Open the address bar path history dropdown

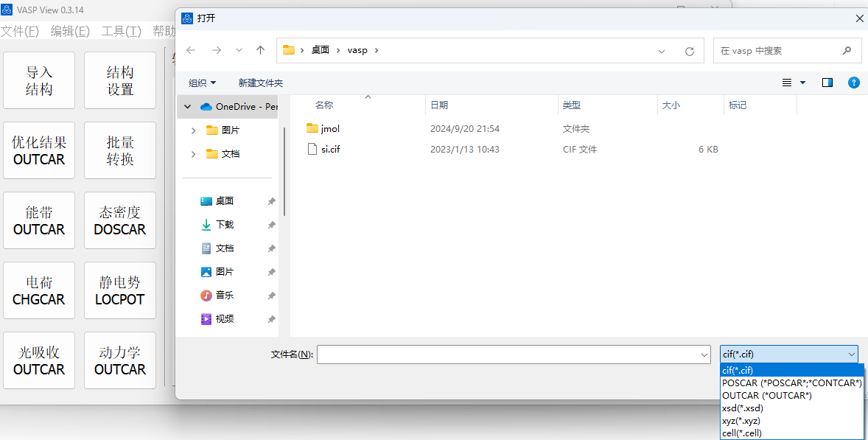tap(661, 51)
